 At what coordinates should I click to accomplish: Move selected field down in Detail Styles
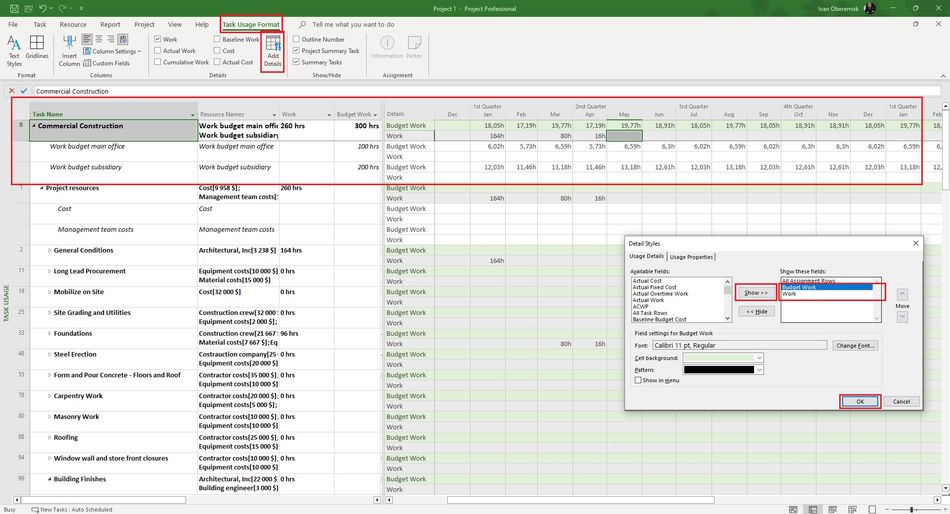point(902,317)
